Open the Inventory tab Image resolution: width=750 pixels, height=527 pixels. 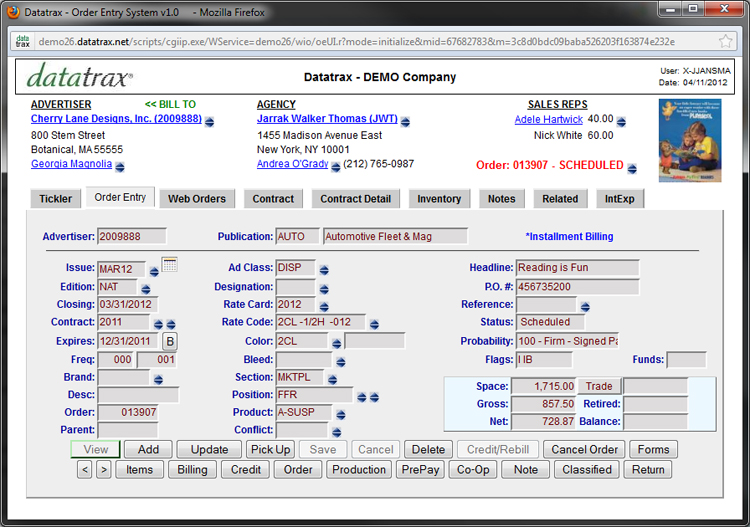click(x=439, y=198)
